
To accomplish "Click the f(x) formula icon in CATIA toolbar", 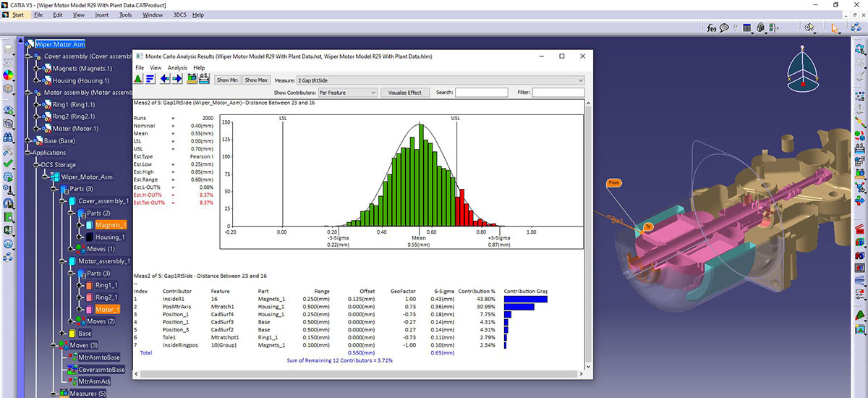I will [x=712, y=28].
